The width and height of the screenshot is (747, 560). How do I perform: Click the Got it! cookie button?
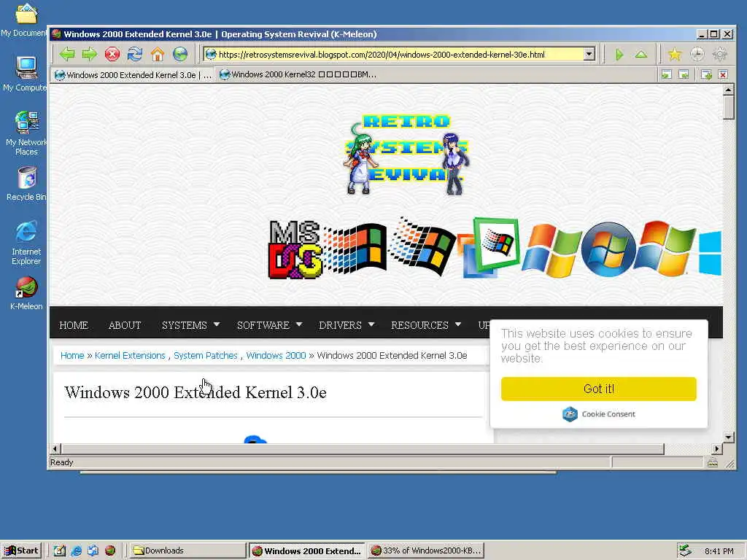pyautogui.click(x=598, y=389)
